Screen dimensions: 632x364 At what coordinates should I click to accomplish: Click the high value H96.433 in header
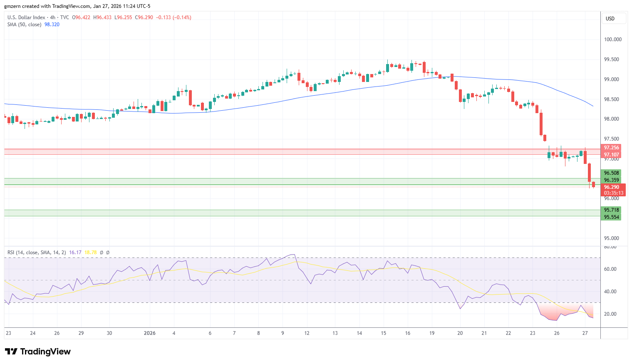coord(102,17)
